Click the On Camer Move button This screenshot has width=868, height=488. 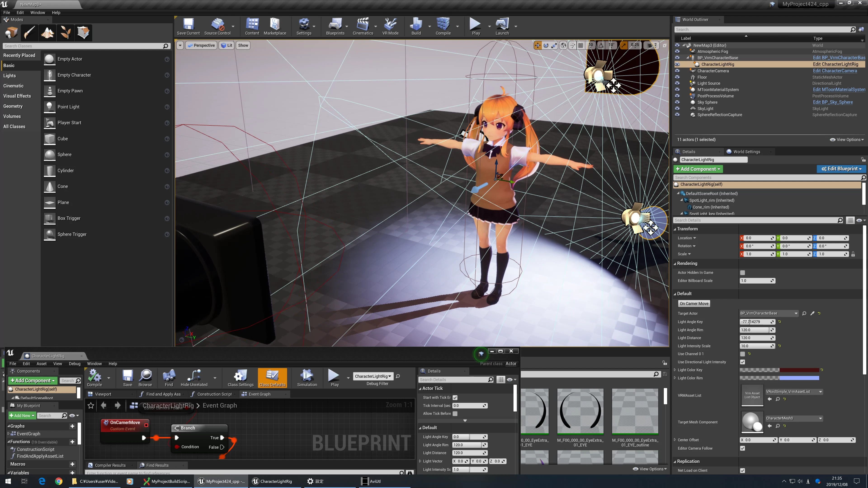[x=694, y=303]
